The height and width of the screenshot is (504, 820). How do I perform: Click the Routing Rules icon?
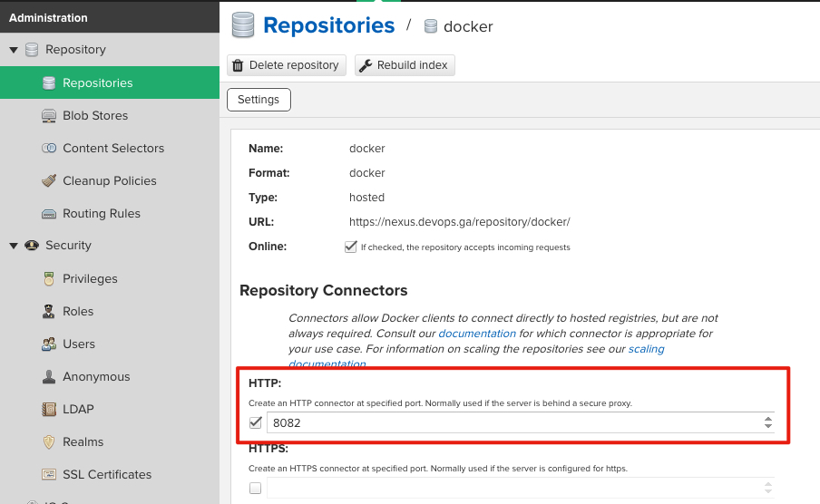click(x=49, y=213)
